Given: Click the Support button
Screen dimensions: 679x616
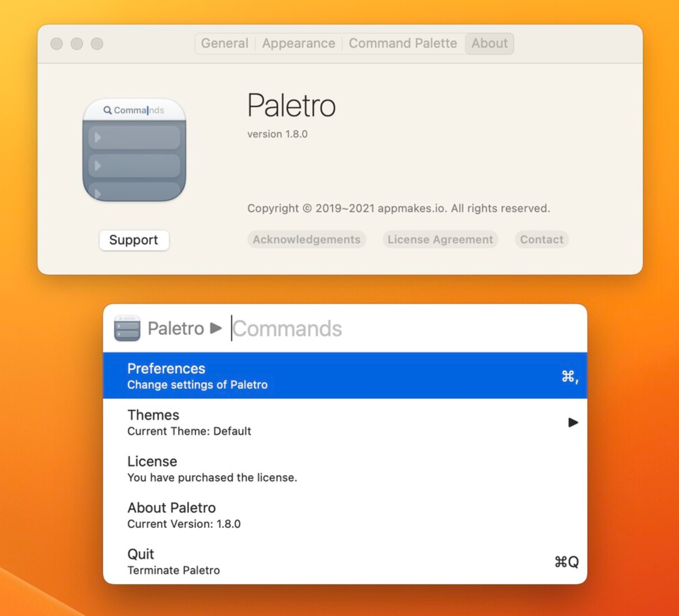Looking at the screenshot, I should tap(134, 240).
